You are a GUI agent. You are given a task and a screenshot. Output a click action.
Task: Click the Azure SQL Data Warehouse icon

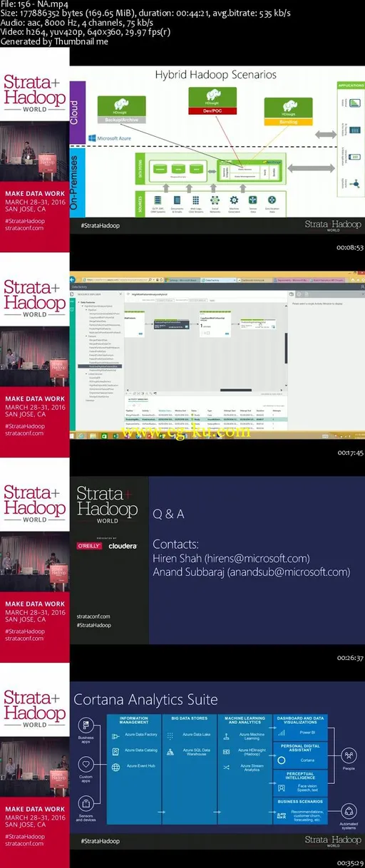point(171,751)
